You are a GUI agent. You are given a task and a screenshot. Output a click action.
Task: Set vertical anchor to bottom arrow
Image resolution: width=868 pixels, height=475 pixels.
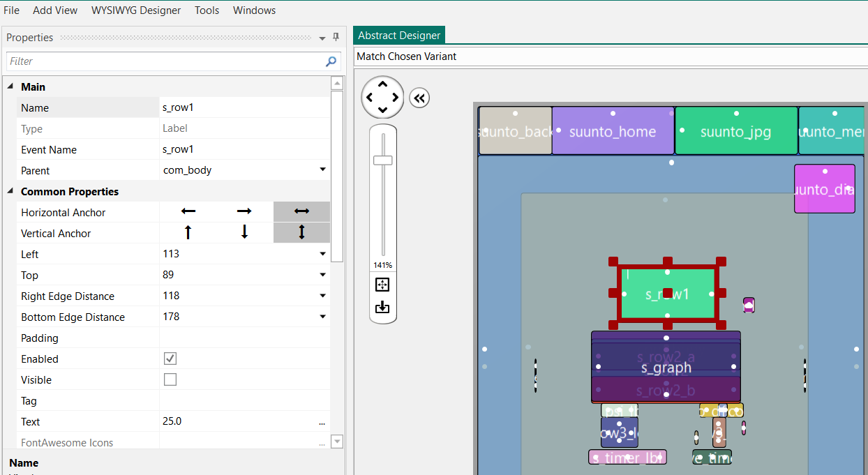click(244, 232)
